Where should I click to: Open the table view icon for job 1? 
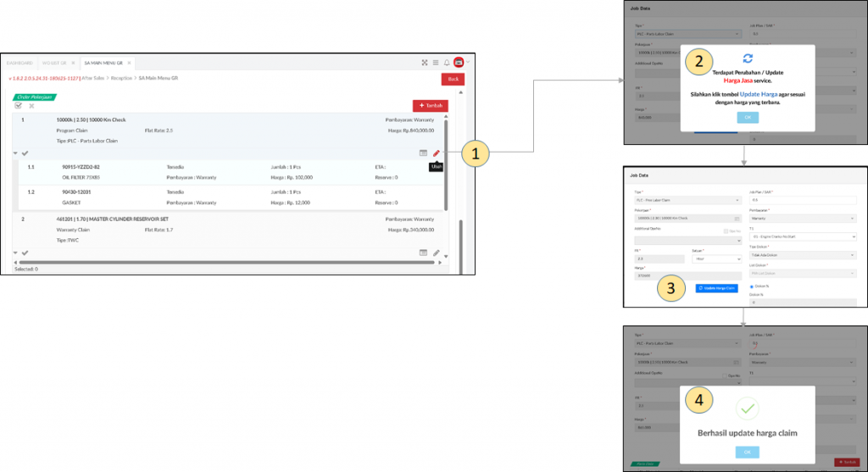(x=423, y=153)
